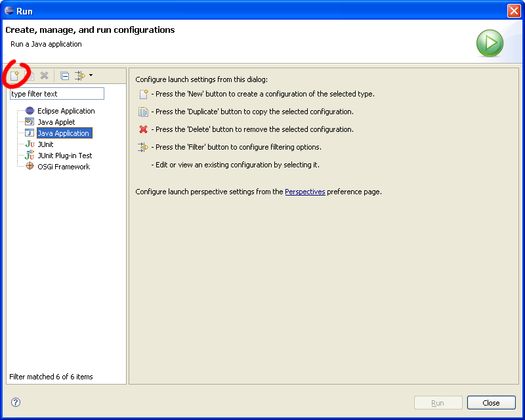Open the Filter dropdown arrow
The image size is (525, 420).
tap(91, 75)
